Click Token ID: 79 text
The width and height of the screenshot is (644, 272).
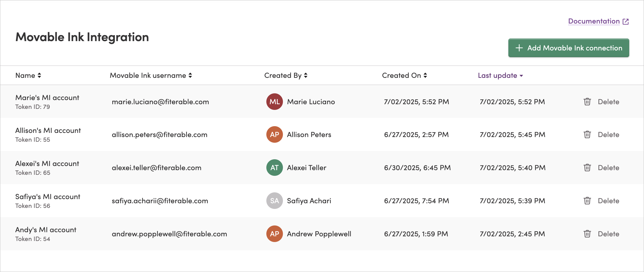33,107
